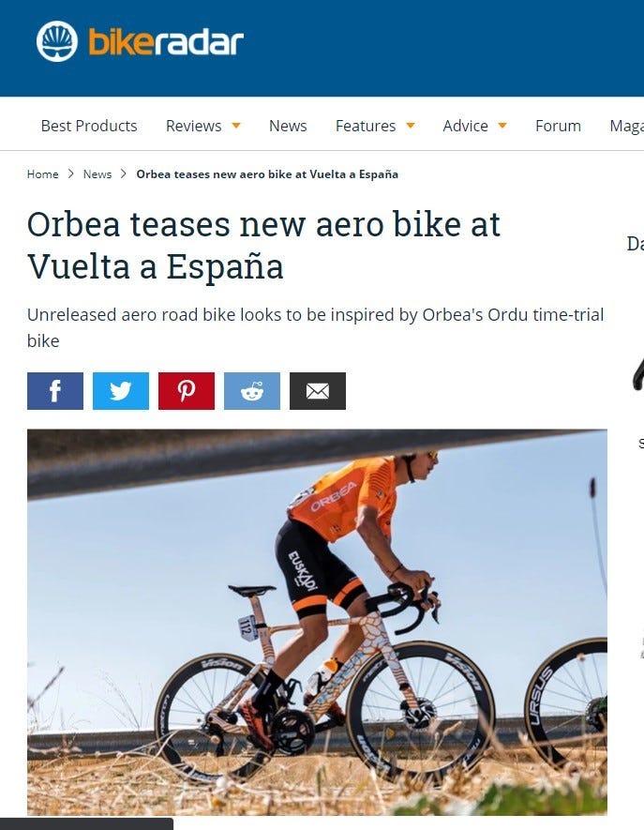Image resolution: width=644 pixels, height=830 pixels.
Task: Expand the Features dropdown arrow
Action: pyautogui.click(x=410, y=126)
